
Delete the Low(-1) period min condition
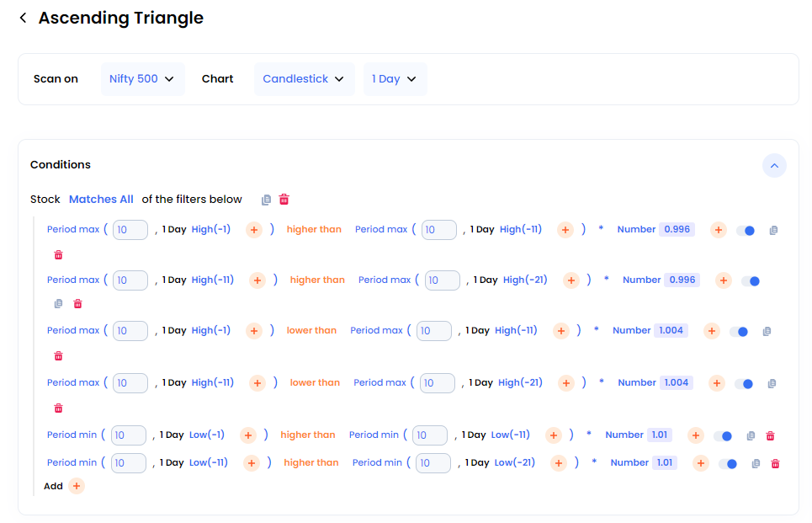click(x=770, y=436)
